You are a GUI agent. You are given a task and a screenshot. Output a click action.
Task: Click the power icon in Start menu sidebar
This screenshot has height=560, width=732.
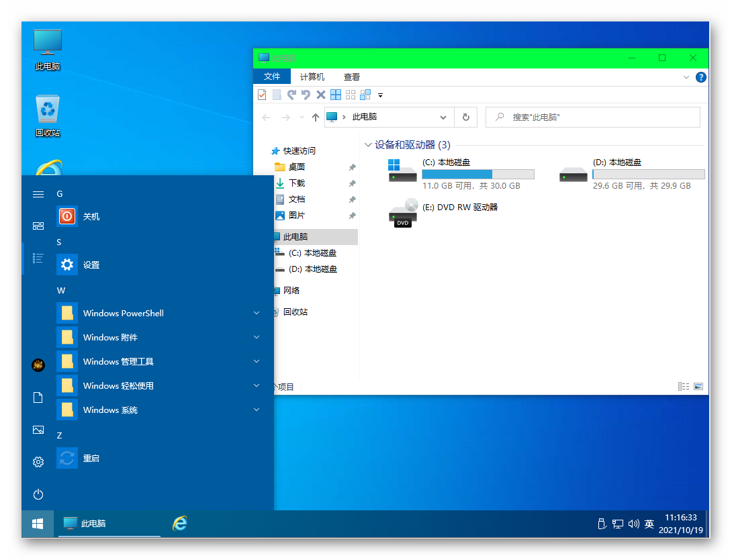38,494
